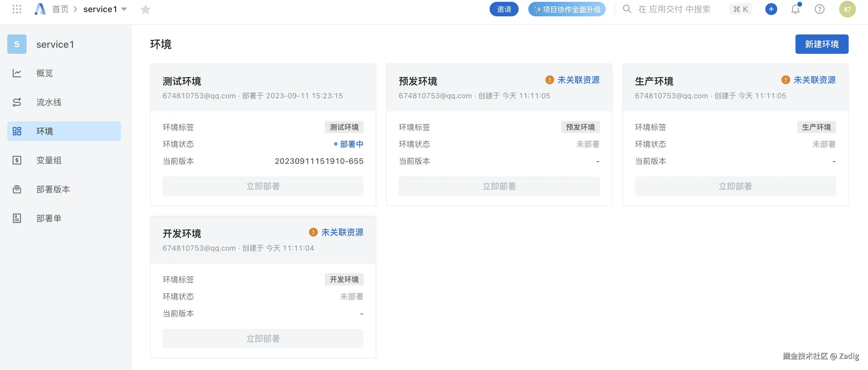This screenshot has width=868, height=370.
Task: Click the 预发环境 tag badge
Action: click(580, 127)
